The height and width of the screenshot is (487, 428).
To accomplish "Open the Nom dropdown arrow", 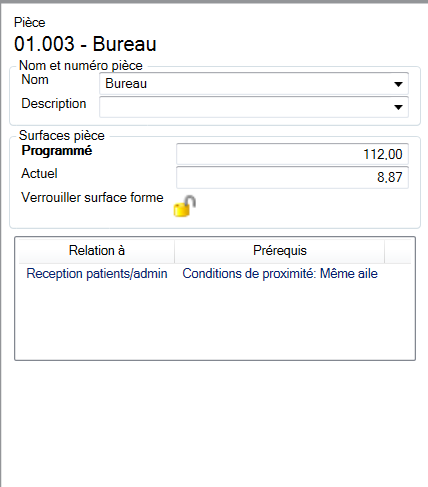I will [398, 84].
